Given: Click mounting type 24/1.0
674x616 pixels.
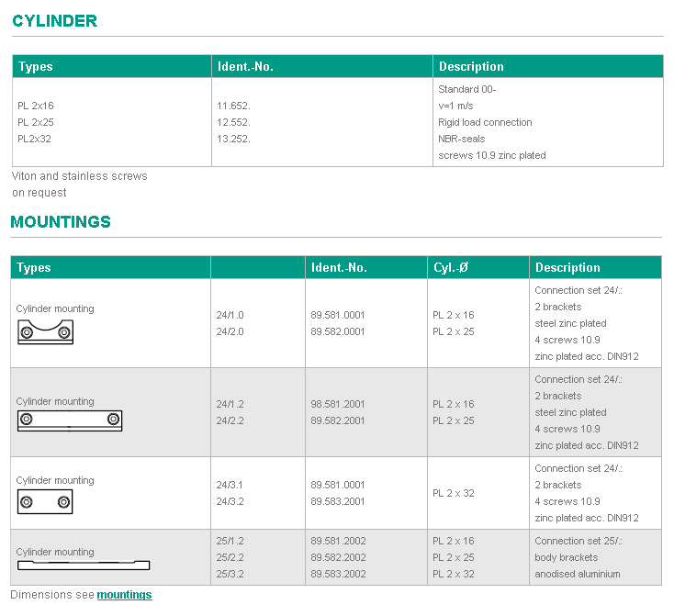Looking at the screenshot, I should (x=230, y=315).
